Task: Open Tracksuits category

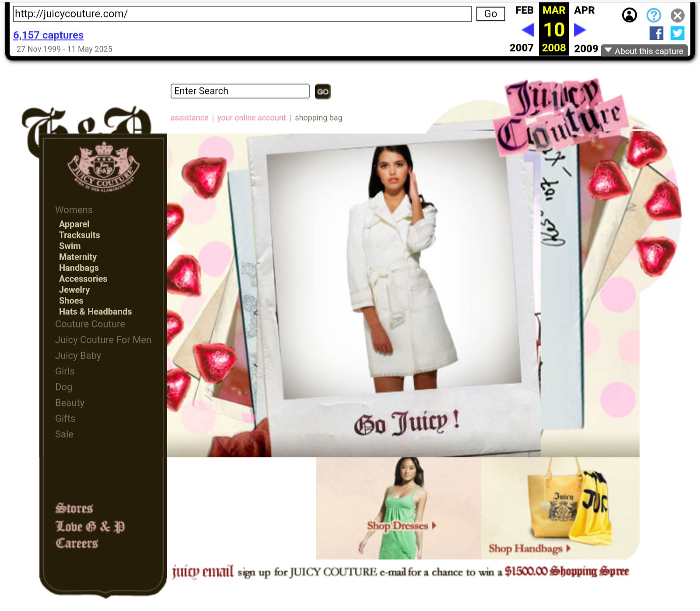Action: tap(79, 235)
